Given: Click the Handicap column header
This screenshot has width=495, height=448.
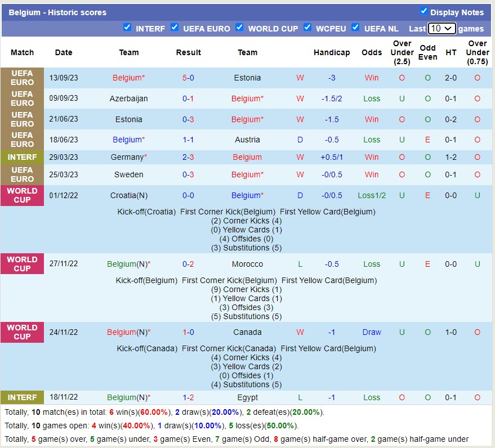Looking at the screenshot, I should tap(332, 52).
